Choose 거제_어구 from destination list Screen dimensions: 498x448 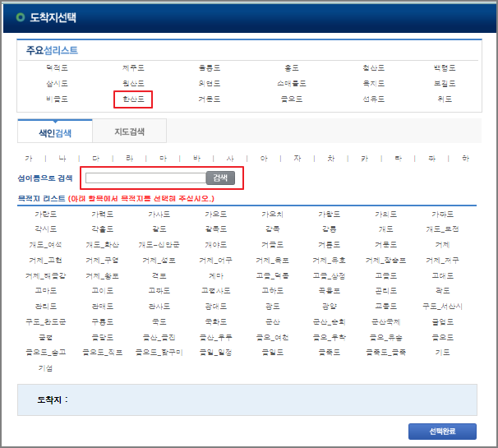click(x=216, y=261)
